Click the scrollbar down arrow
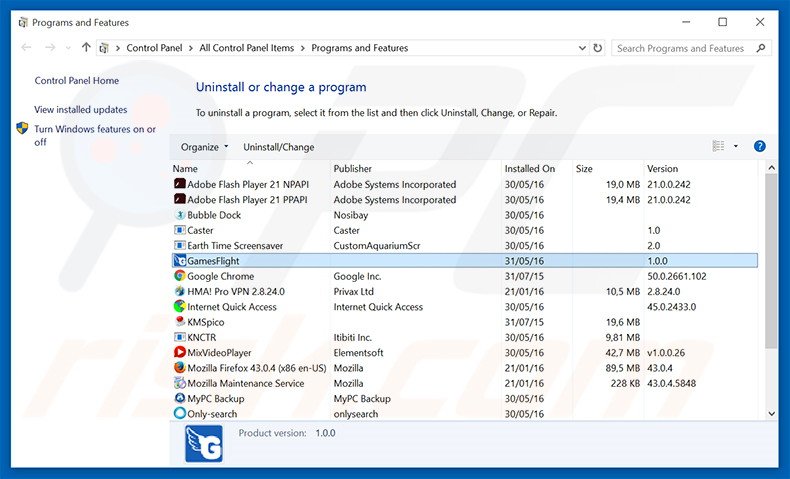 771,414
